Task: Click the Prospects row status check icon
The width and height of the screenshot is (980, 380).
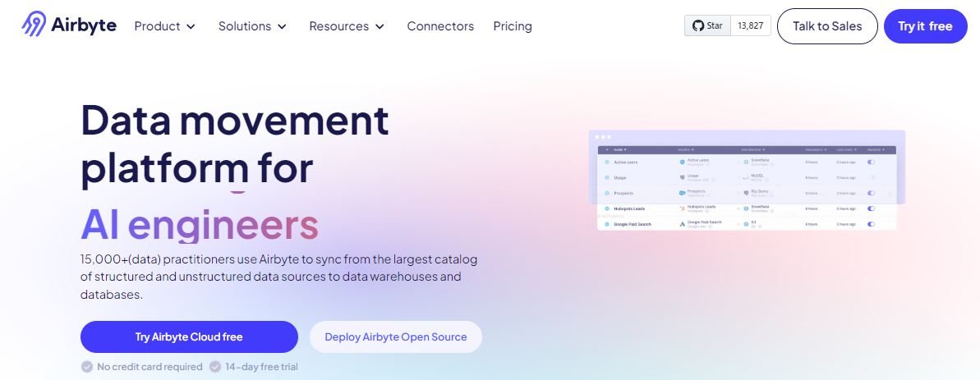Action: click(607, 193)
